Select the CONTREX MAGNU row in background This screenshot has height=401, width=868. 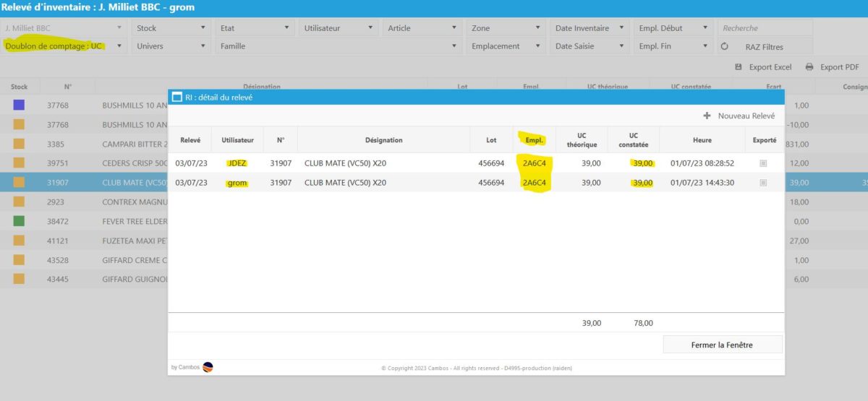[x=84, y=202]
